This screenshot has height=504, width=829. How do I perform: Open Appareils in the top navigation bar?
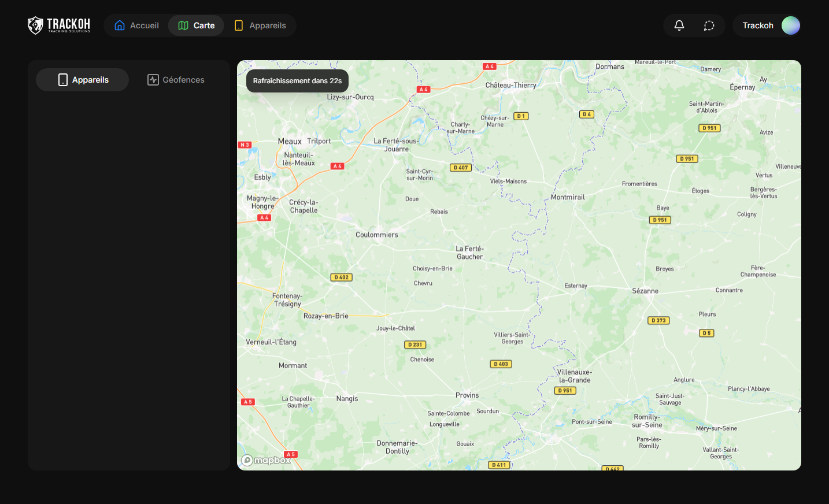tap(260, 25)
